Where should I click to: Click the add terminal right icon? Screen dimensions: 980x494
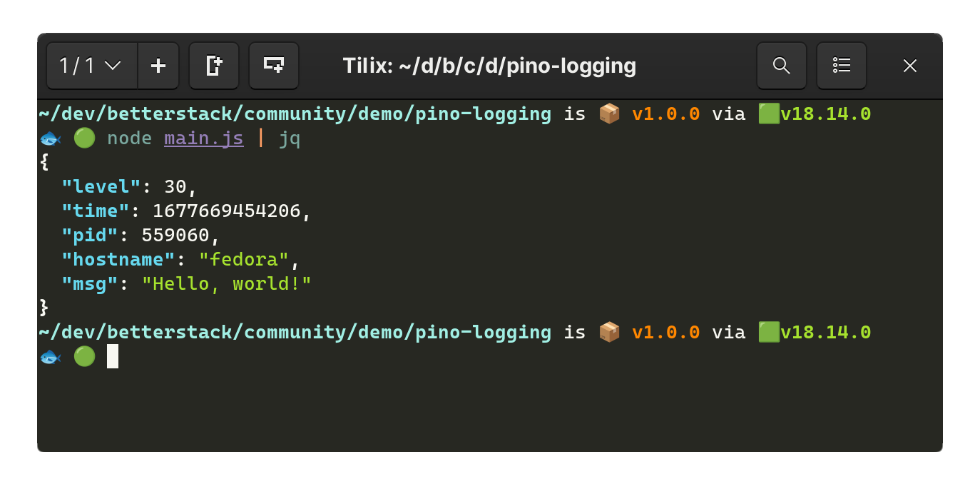(x=214, y=66)
